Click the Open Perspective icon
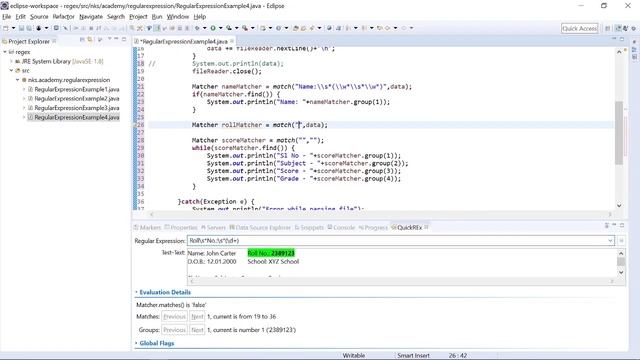The height and width of the screenshot is (360, 640). pyautogui.click(x=607, y=28)
